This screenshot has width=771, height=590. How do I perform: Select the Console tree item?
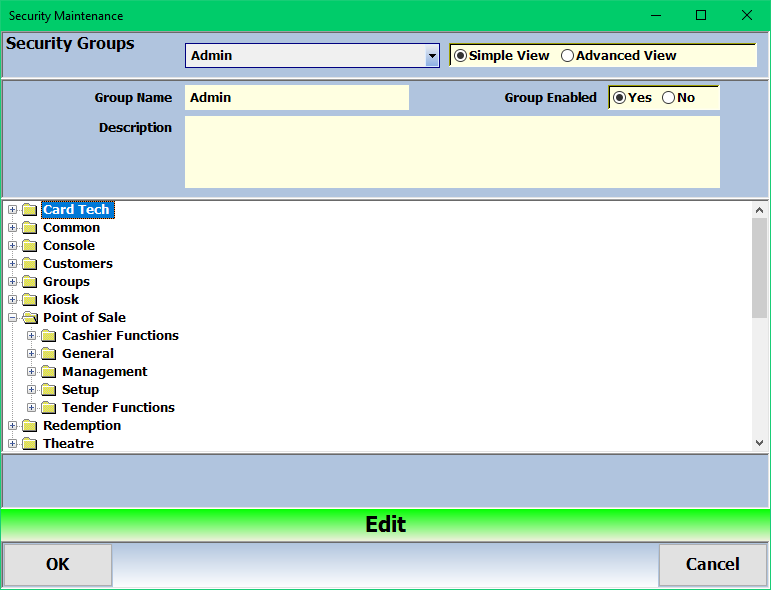(69, 246)
